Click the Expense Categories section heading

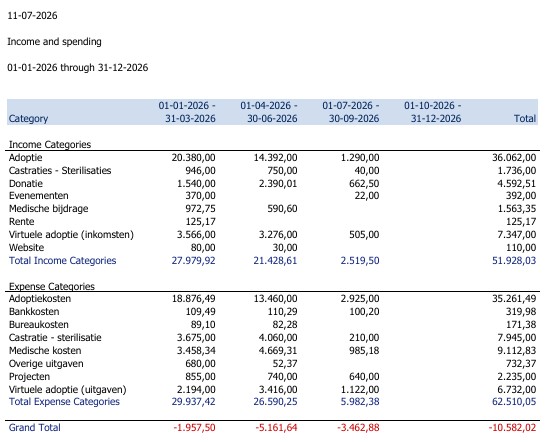coord(51,286)
